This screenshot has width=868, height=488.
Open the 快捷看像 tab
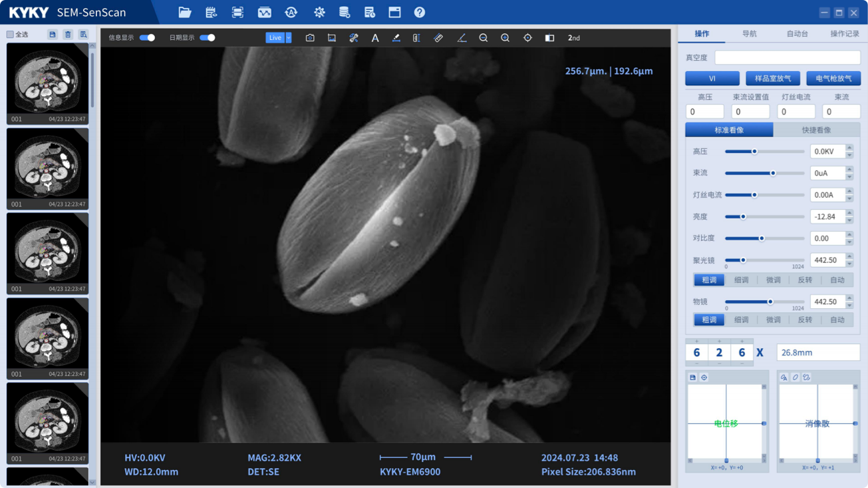[x=816, y=130]
